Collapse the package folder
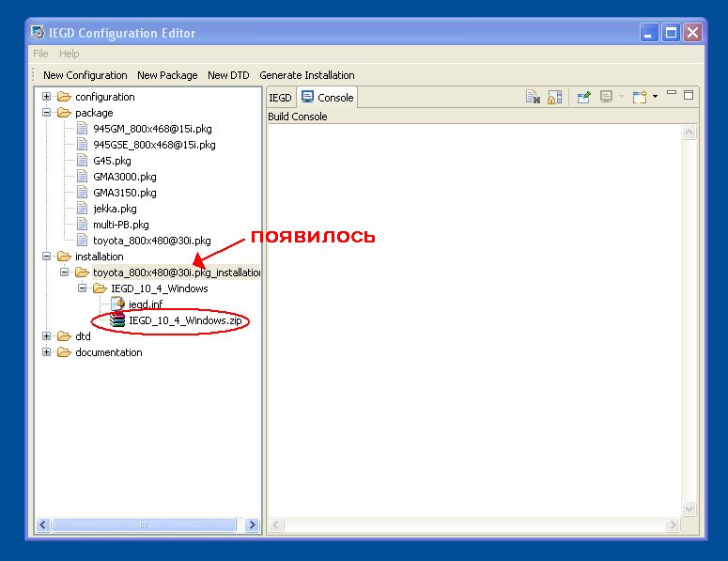The image size is (728, 561). 47,113
